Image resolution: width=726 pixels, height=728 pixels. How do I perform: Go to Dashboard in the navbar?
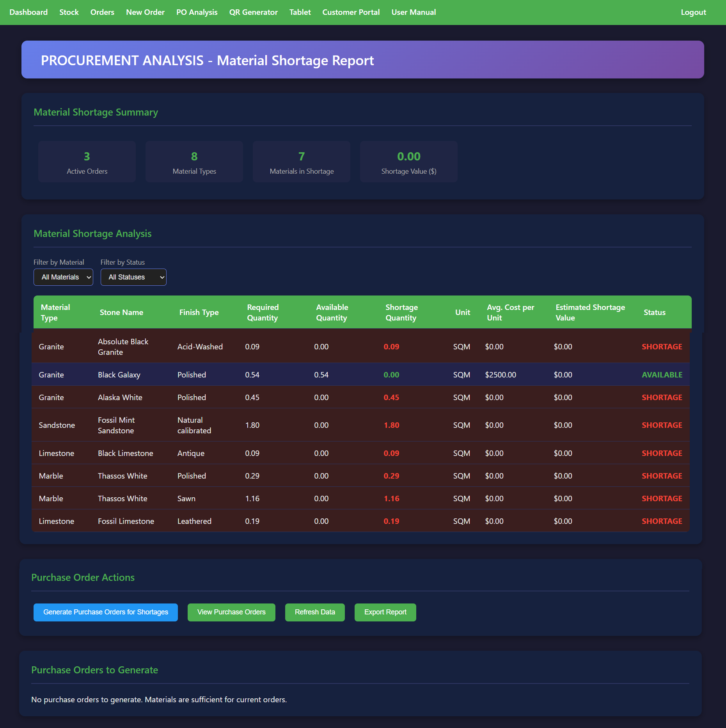coord(28,12)
